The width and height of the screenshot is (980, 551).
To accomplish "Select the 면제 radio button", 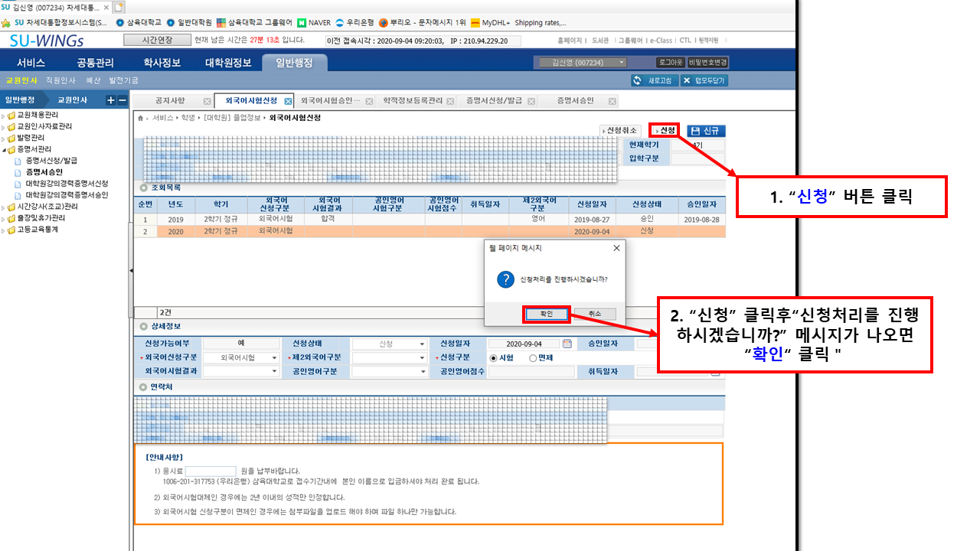I will tap(533, 357).
